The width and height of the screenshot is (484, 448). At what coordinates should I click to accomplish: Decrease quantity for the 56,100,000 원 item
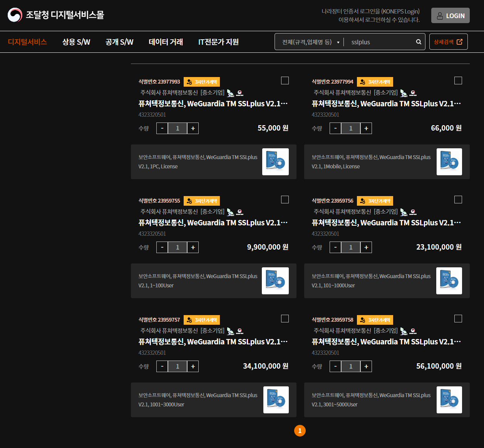[335, 366]
